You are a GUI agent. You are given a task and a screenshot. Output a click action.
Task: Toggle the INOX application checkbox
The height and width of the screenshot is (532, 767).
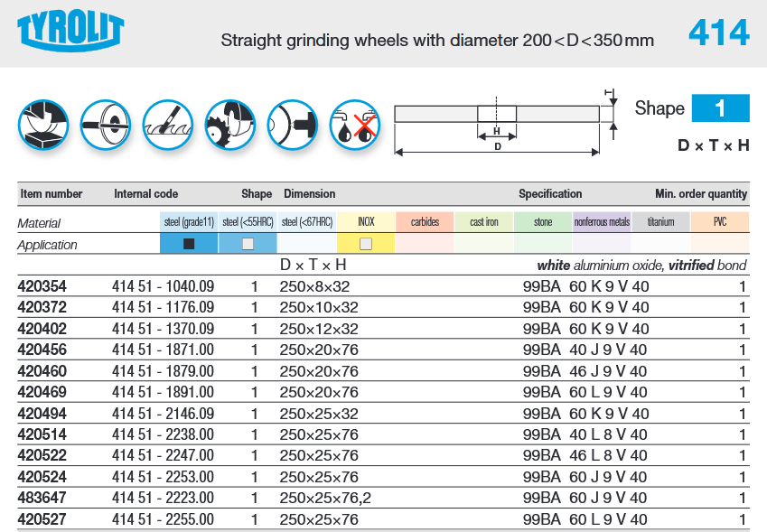[x=366, y=244]
